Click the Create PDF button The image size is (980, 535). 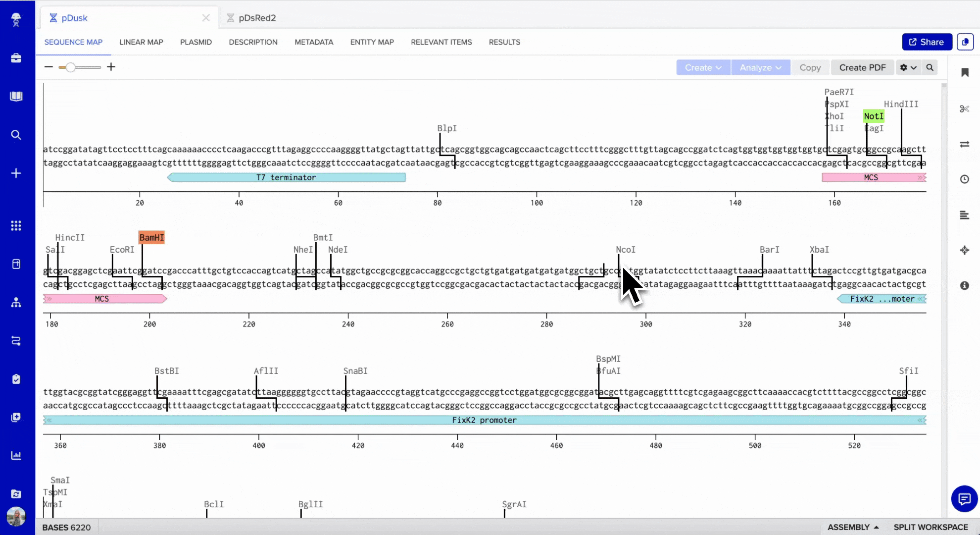[862, 67]
